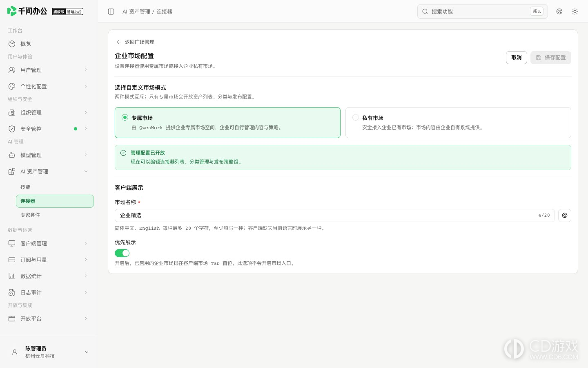588x368 pixels.
Task: Click the back arrow to 广场管理
Action: click(x=119, y=42)
